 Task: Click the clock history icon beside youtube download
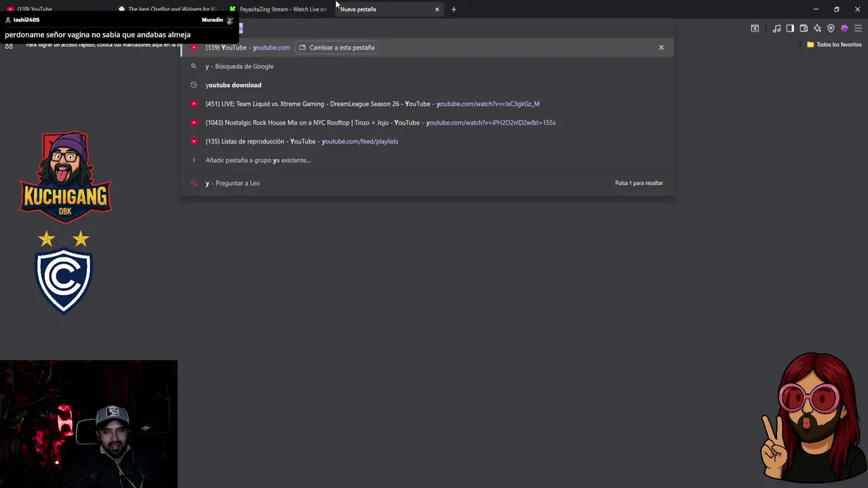tap(194, 85)
